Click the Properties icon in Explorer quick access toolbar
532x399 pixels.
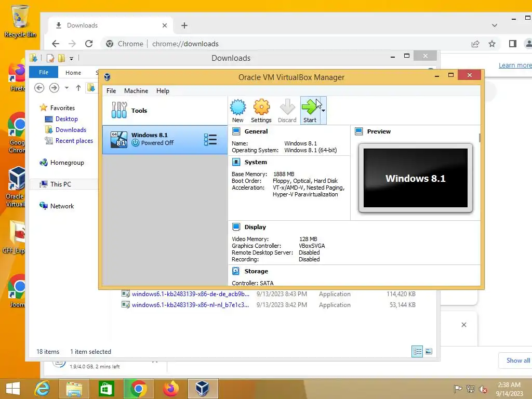pos(50,58)
